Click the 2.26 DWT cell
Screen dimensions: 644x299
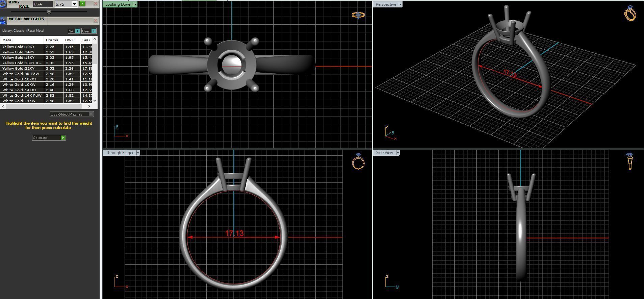coord(72,68)
